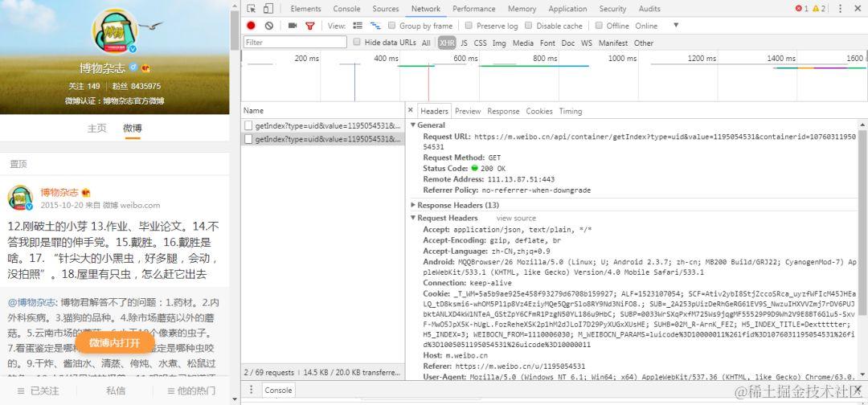Open the Elements panel tab
Screen dimensions: 868x405
point(305,9)
